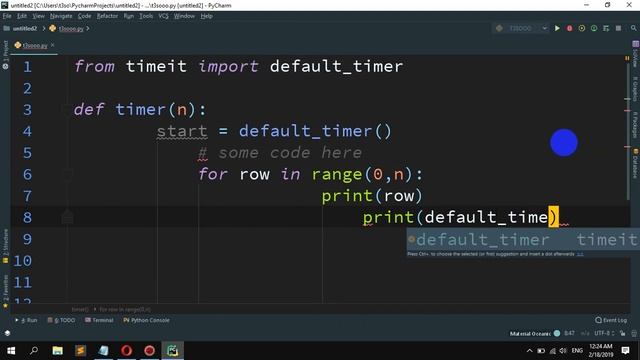Stop the running process square icon
Image resolution: width=640 pixels, height=360 pixels.
coord(618,28)
